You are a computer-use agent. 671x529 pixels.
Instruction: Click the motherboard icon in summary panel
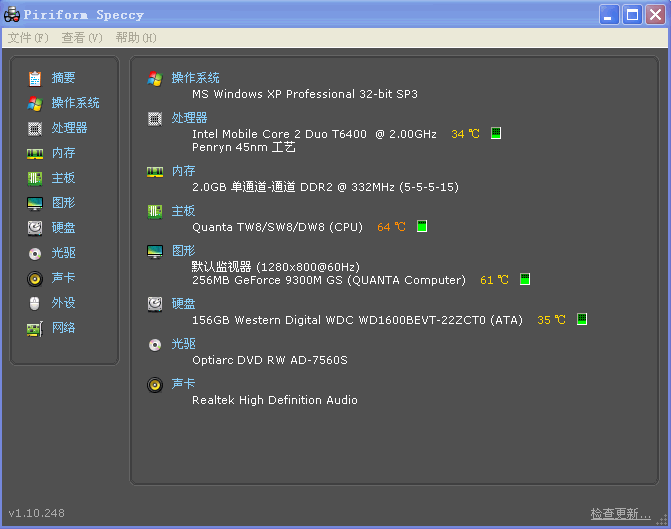click(155, 211)
